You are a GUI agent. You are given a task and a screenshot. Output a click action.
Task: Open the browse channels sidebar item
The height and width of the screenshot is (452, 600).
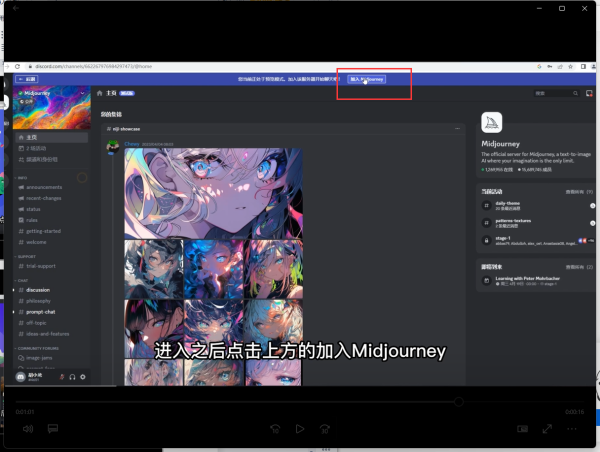click(52, 160)
